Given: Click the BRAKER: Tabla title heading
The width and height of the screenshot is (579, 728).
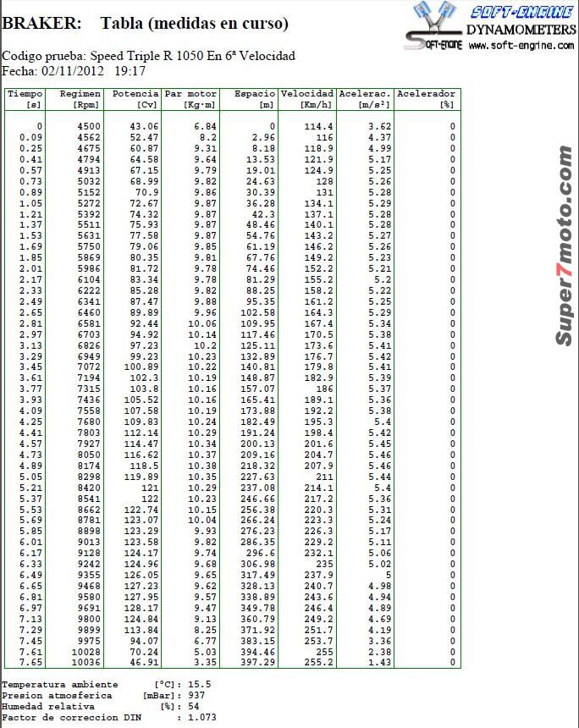Looking at the screenshot, I should click(x=145, y=23).
